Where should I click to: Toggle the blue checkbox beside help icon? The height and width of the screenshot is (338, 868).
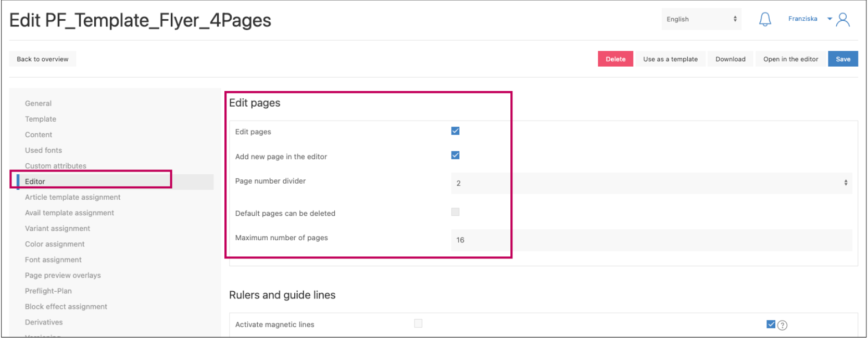pyautogui.click(x=771, y=324)
